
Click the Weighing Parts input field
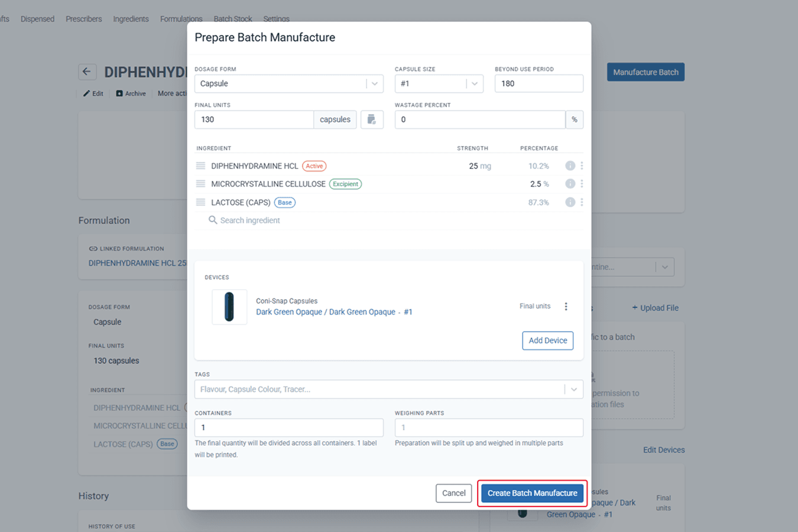(x=489, y=427)
